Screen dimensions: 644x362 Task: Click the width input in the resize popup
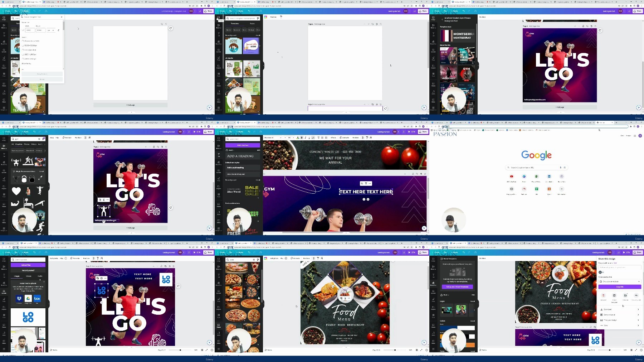tap(30, 30)
